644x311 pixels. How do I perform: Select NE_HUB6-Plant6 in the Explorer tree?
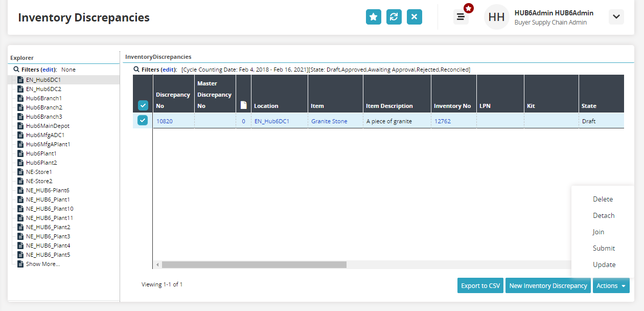tap(48, 190)
